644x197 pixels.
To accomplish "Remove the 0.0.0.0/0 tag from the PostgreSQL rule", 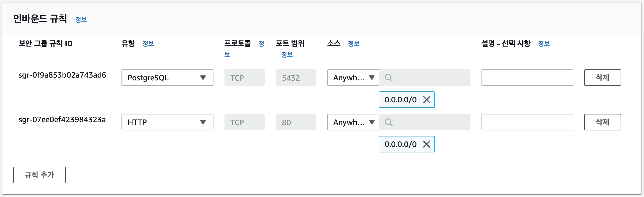I will 426,100.
